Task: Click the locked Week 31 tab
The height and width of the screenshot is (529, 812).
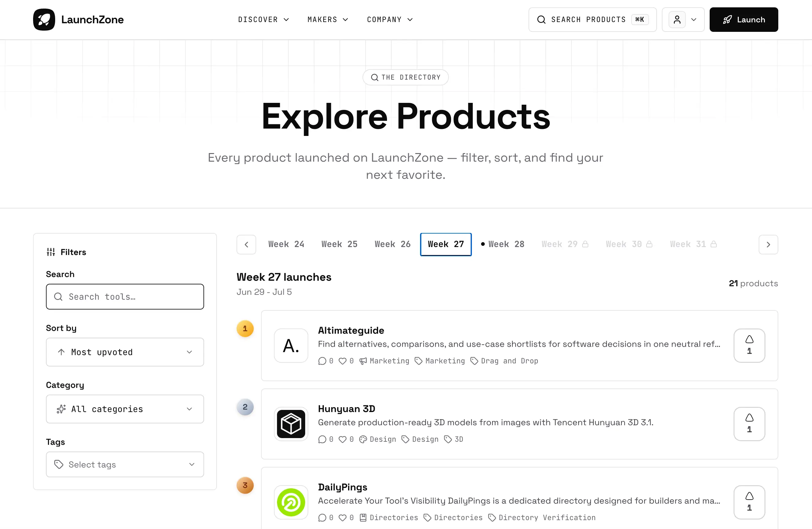Action: coord(693,244)
